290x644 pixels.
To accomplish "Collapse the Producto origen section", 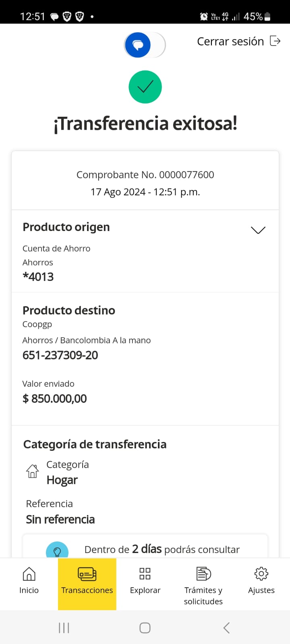I will pyautogui.click(x=258, y=230).
